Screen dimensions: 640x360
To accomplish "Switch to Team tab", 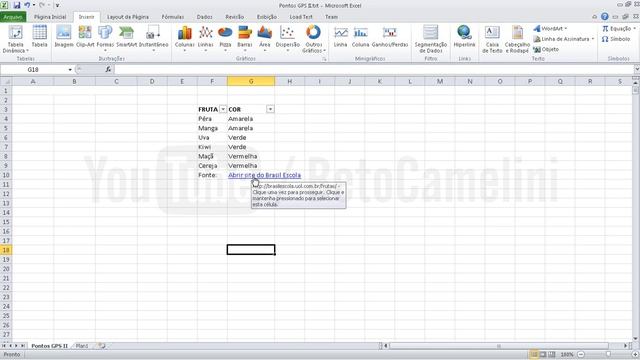I will (331, 17).
